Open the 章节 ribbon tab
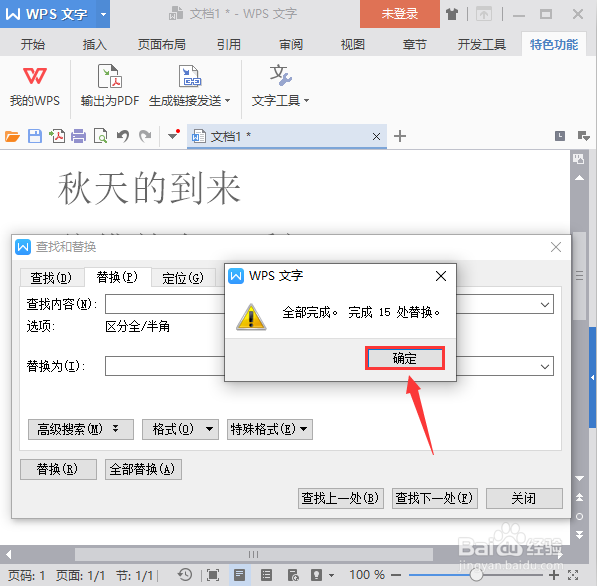 [x=414, y=45]
